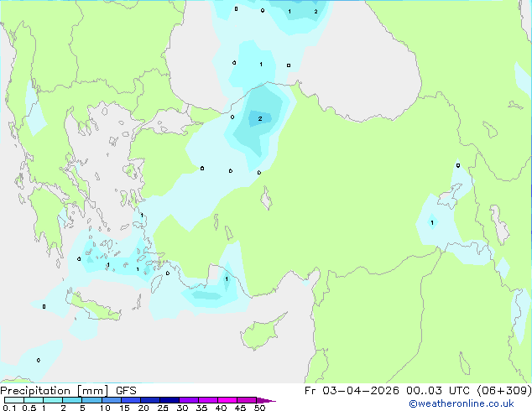Click the '25' legend scale label
Viewport: 532px width, 411px height.
pos(163,408)
